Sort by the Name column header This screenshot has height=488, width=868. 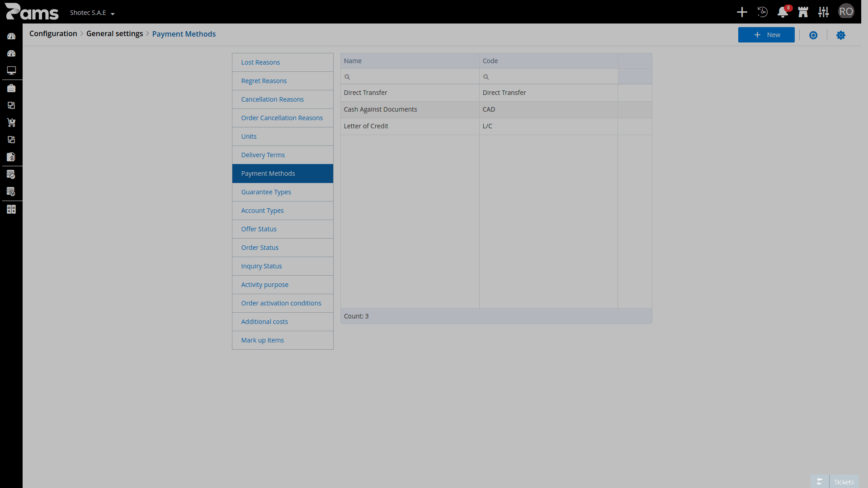[x=410, y=61]
